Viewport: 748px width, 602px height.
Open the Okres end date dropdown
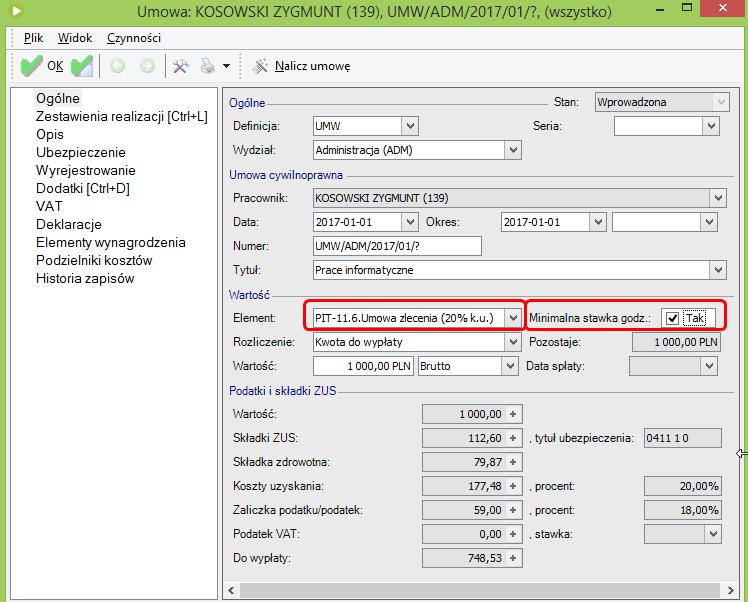709,222
